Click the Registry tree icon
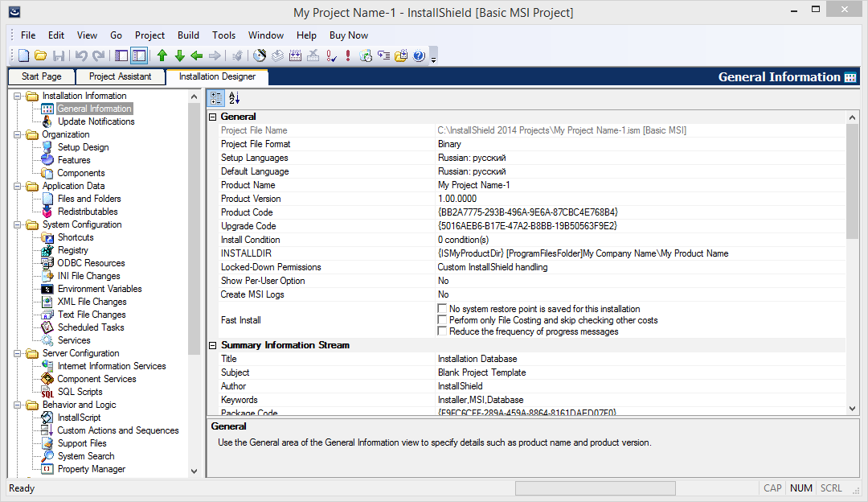This screenshot has height=502, width=868. coord(47,250)
